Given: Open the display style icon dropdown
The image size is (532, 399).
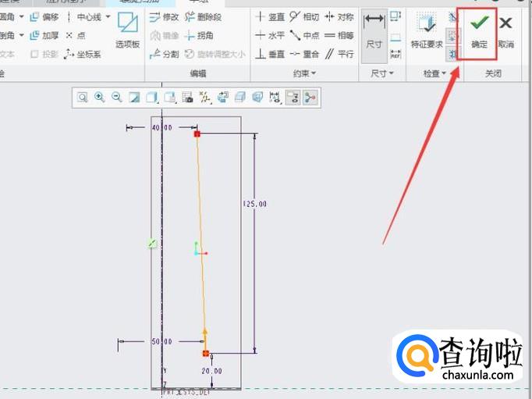Looking at the screenshot, I should 151,98.
